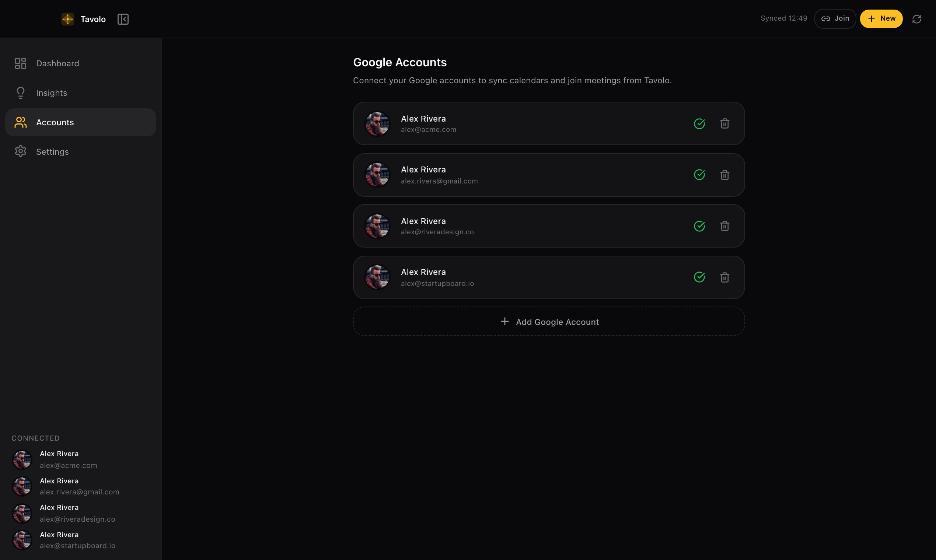The image size is (936, 560).
Task: Open Settings from the sidebar
Action: pos(52,152)
